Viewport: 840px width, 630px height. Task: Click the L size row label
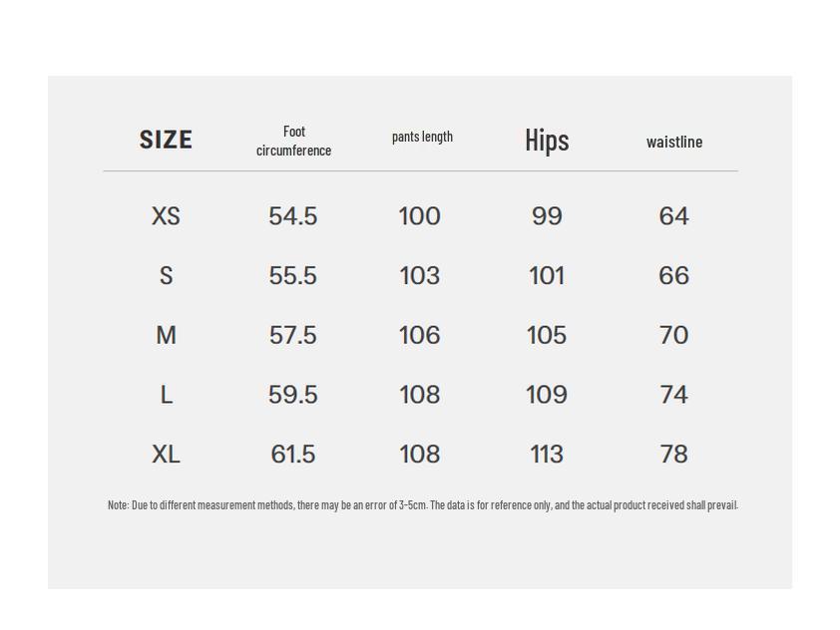[166, 396]
